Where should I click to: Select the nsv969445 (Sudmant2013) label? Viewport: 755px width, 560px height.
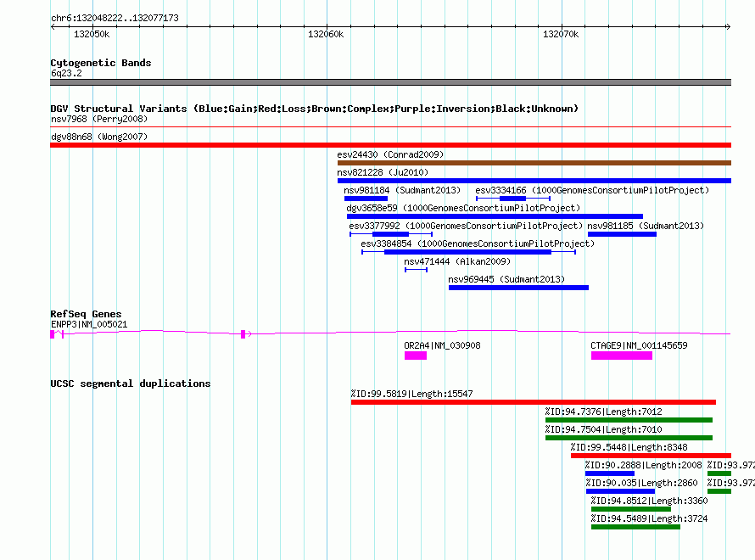506,279
